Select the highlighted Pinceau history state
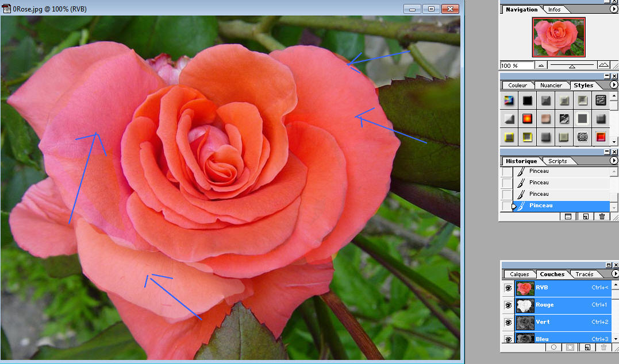 click(x=561, y=206)
